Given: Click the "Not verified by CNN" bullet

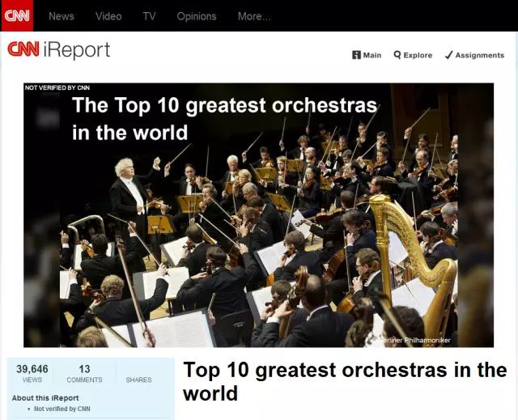Looking at the screenshot, I should click(62, 409).
